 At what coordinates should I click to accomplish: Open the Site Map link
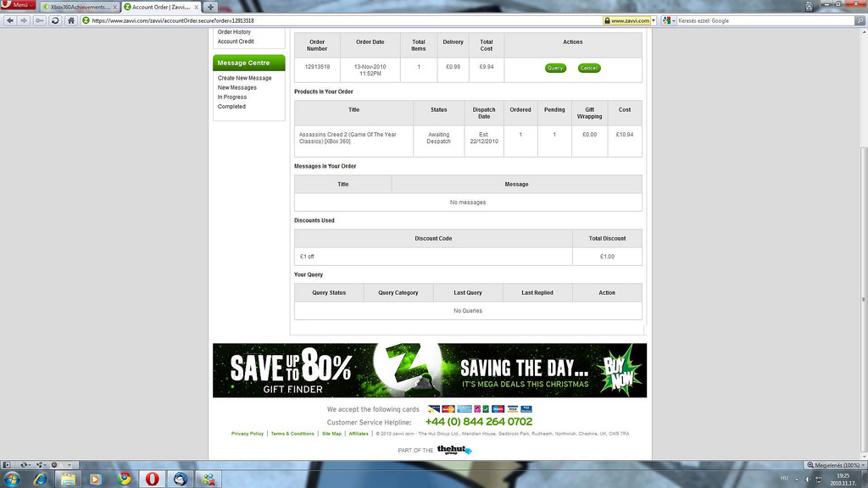point(331,434)
